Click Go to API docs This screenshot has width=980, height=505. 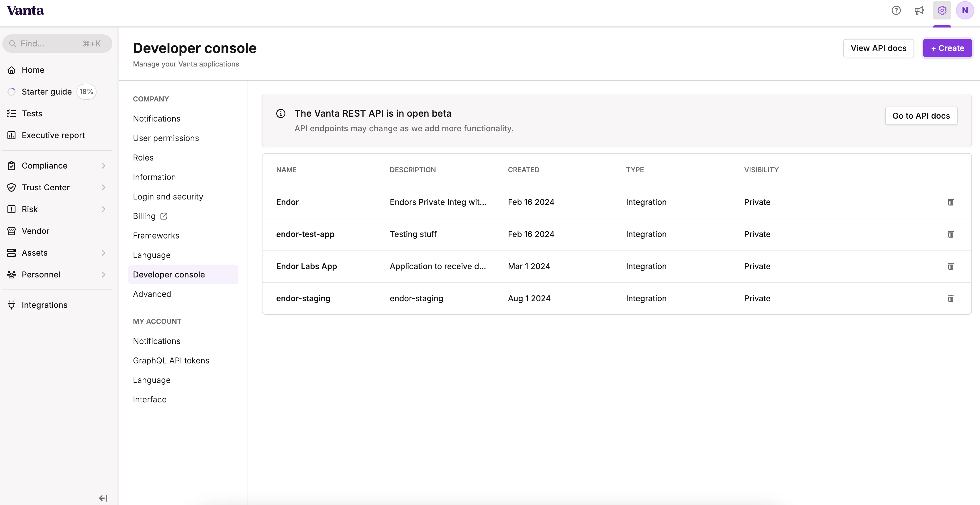921,116
